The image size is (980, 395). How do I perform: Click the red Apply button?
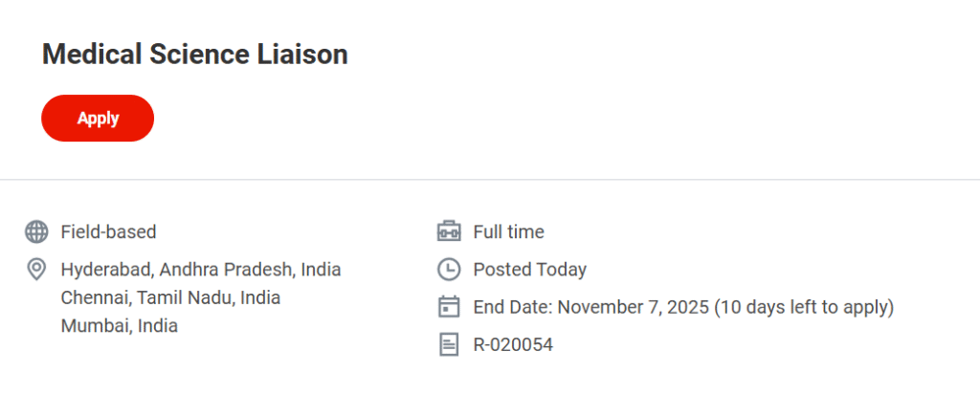pos(98,119)
